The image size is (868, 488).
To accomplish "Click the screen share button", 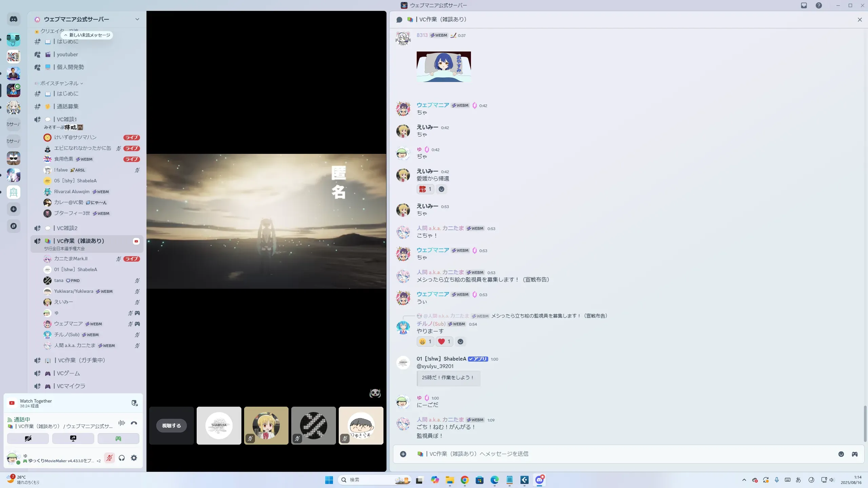I will [x=73, y=439].
